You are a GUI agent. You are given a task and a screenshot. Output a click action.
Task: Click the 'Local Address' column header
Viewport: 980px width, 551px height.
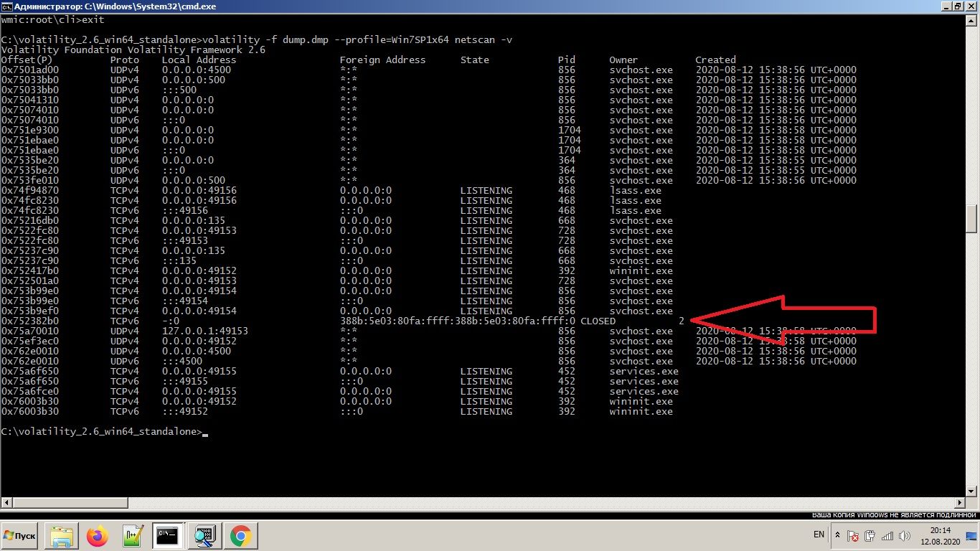point(199,60)
